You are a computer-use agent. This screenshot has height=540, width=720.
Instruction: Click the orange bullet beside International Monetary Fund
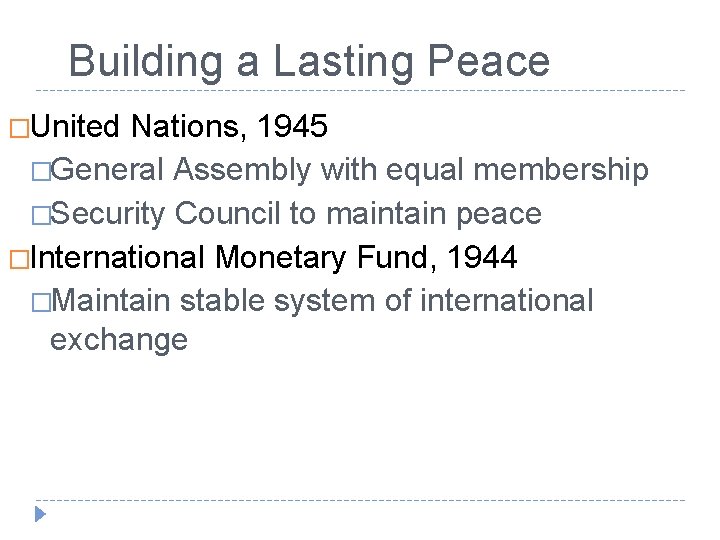point(19,259)
